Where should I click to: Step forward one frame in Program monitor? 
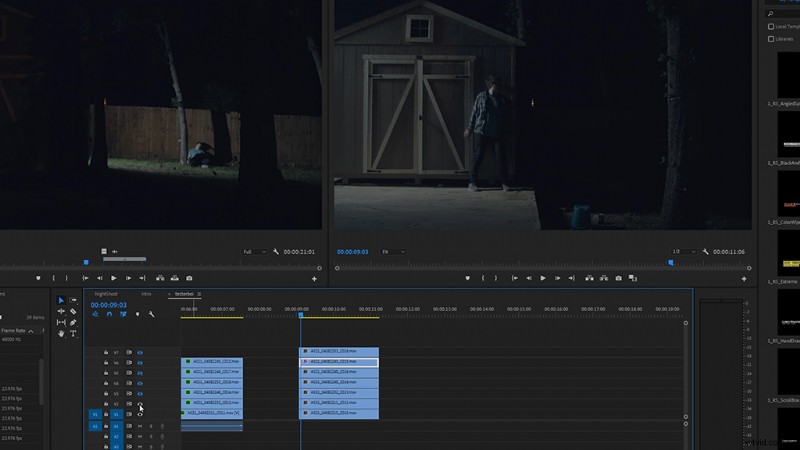click(557, 279)
